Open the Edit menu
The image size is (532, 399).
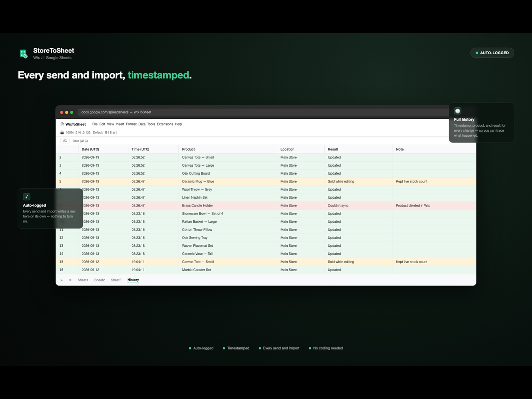tap(102, 124)
